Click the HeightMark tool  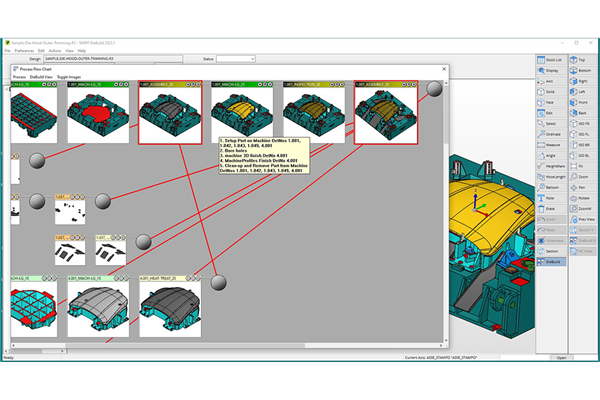551,166
